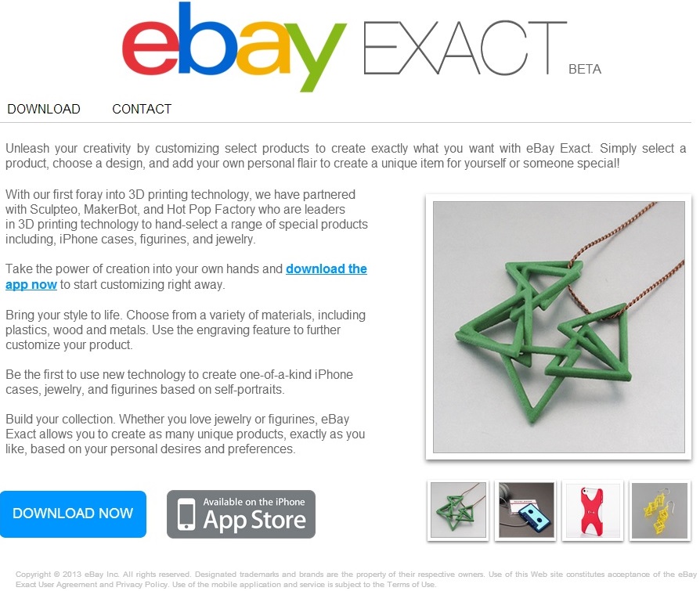Follow the 'download the app now' link
700x591 pixels.
186,276
